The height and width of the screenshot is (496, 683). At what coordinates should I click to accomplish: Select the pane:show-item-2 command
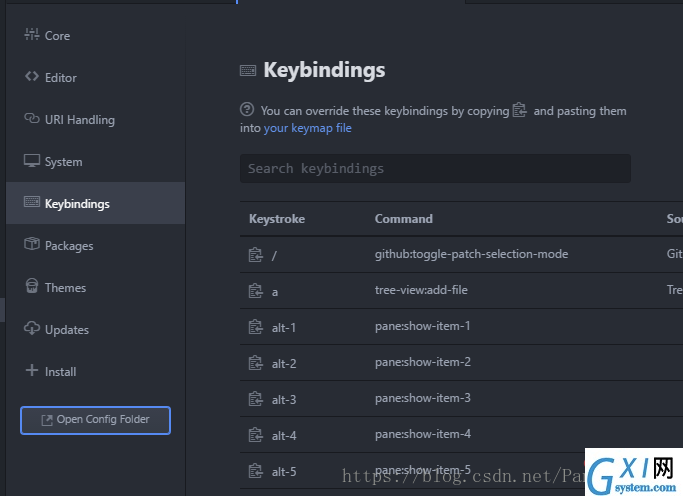pyautogui.click(x=423, y=362)
